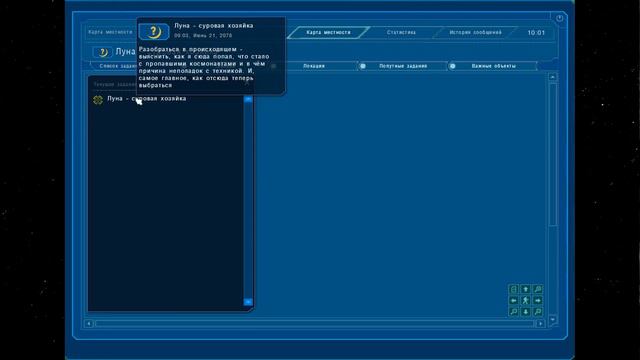Click the tooltip date 09:03, Июнь 21, 2078
This screenshot has height=360, width=640.
tap(203, 36)
